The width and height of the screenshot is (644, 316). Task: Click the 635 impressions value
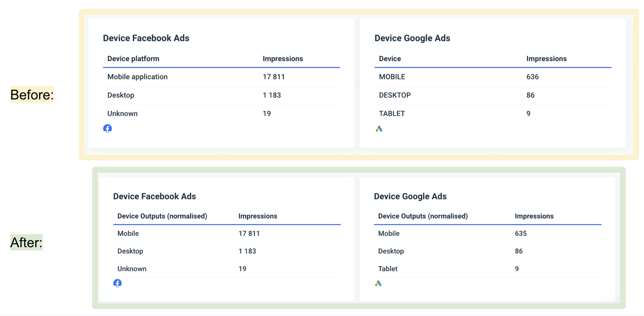click(x=521, y=233)
